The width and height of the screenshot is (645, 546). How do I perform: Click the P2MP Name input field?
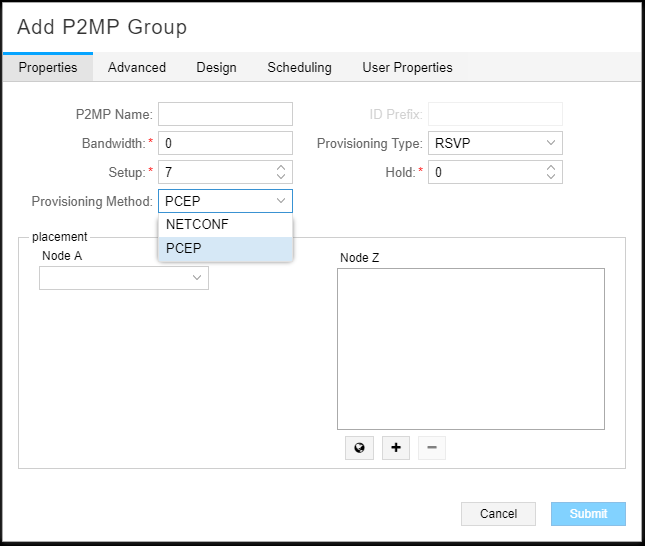[x=225, y=114]
